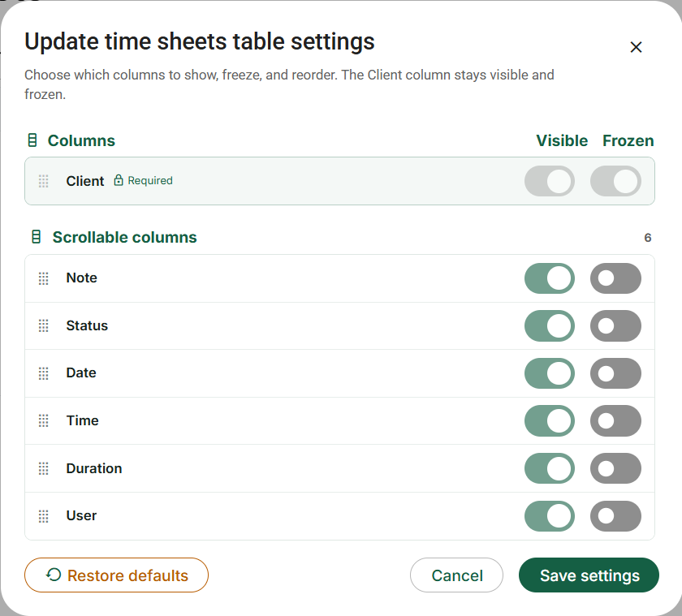Freeze the Status column
682x616 pixels.
615,325
